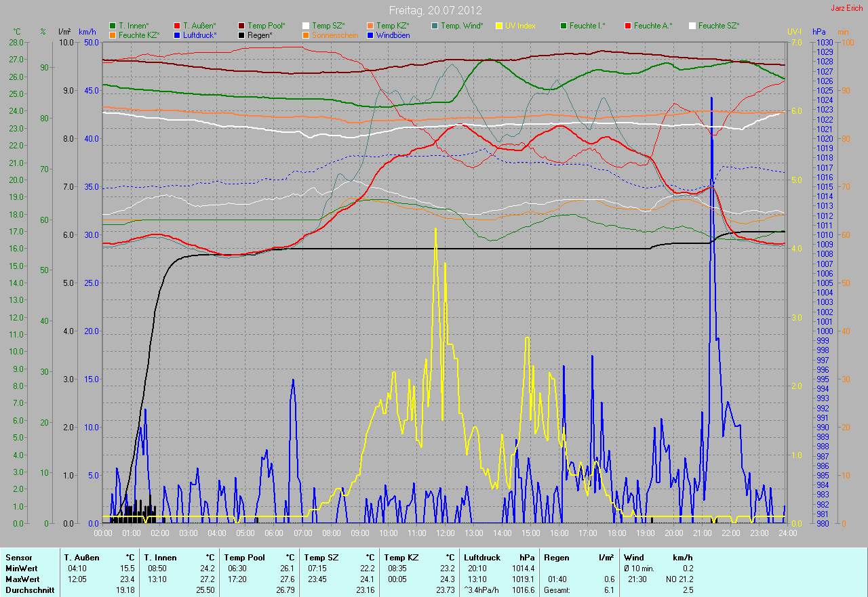The height and width of the screenshot is (597, 868).
Task: Click the 'Feuchte KZ*' legend label
Action: [139, 35]
